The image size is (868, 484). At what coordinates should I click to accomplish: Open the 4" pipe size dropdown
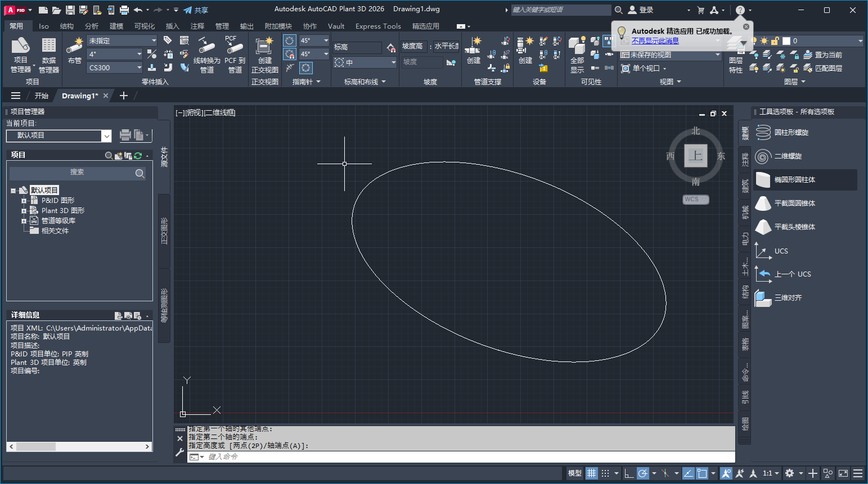coord(115,54)
